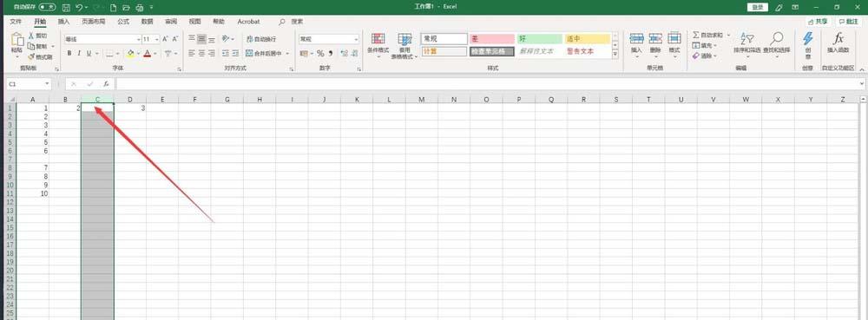868x320 pixels.
Task: Open the 公式 ribbon tab
Action: click(123, 22)
